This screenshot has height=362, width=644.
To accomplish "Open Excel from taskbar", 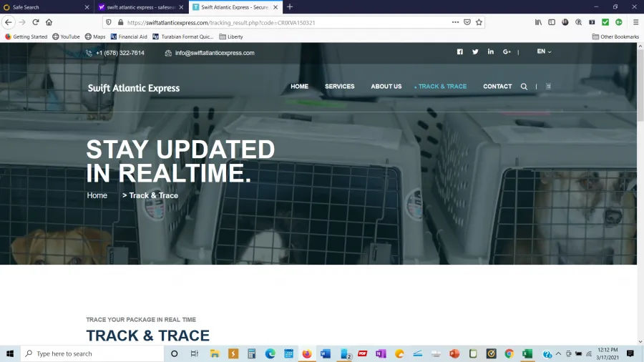I will (x=527, y=353).
